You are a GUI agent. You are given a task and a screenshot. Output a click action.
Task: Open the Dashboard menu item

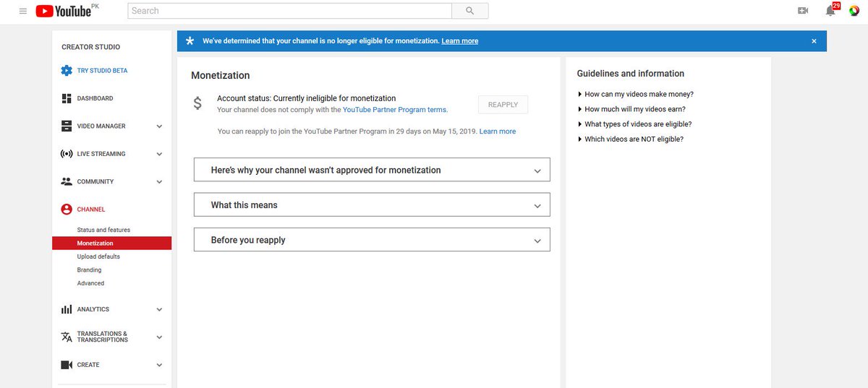(95, 98)
